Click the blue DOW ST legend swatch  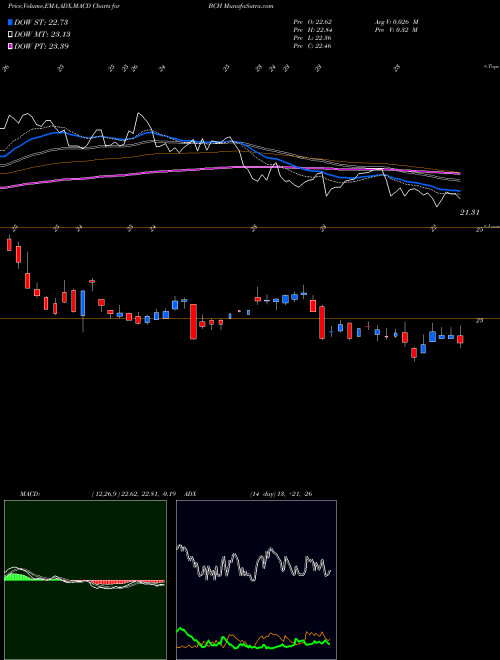click(10, 22)
